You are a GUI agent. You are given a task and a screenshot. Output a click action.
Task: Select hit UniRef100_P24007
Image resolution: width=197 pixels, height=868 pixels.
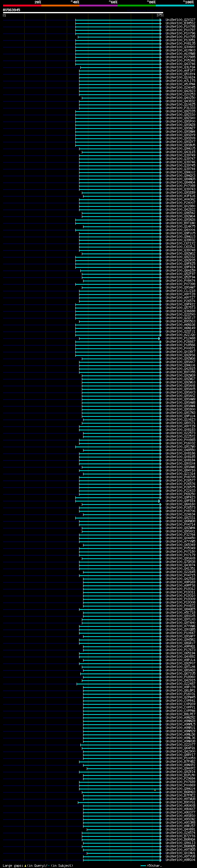(x=180, y=203)
